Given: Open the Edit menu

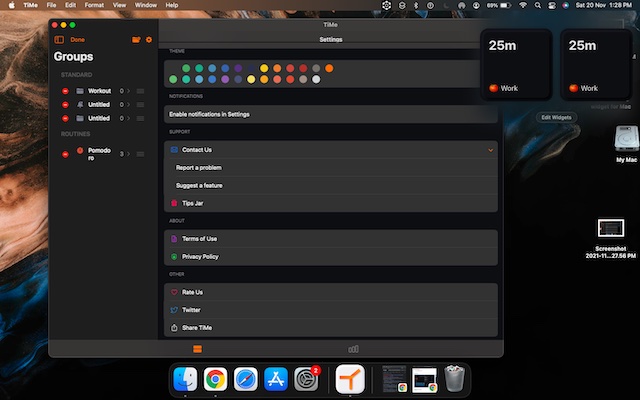Looking at the screenshot, I should tap(71, 5).
